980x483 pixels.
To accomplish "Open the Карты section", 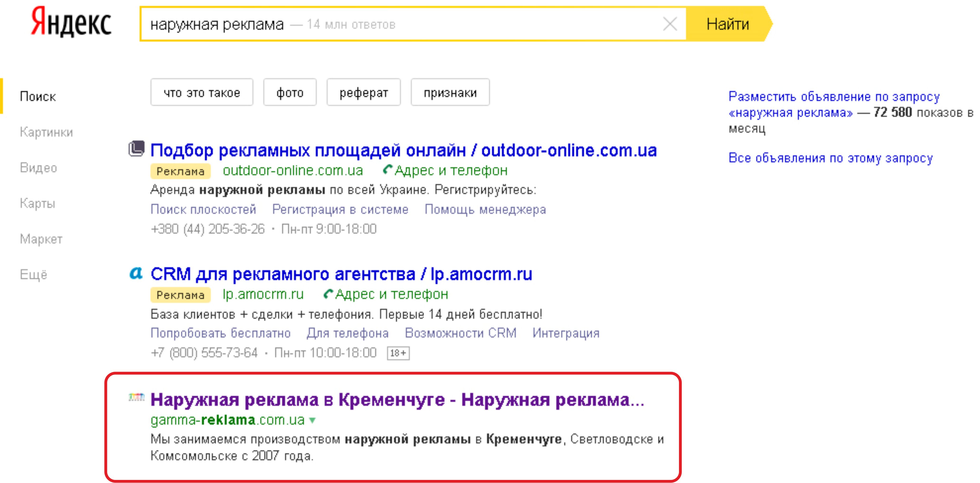I will [37, 203].
